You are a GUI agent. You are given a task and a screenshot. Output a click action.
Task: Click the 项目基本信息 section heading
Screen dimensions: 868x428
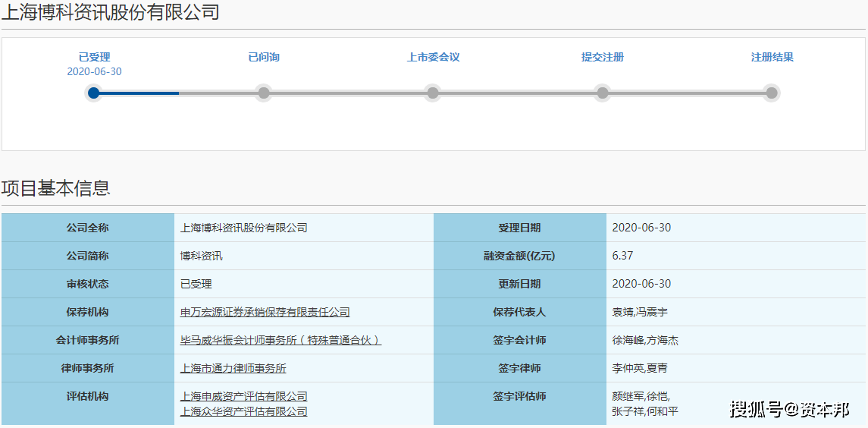pyautogui.click(x=56, y=188)
